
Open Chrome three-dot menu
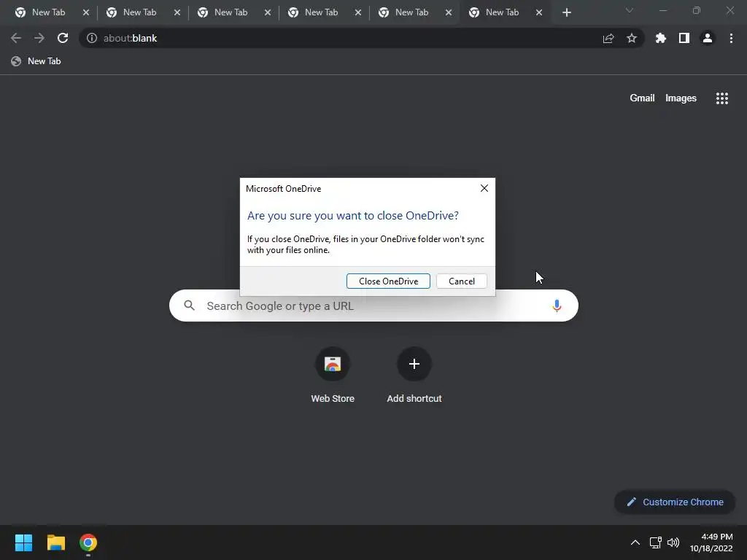pos(731,38)
